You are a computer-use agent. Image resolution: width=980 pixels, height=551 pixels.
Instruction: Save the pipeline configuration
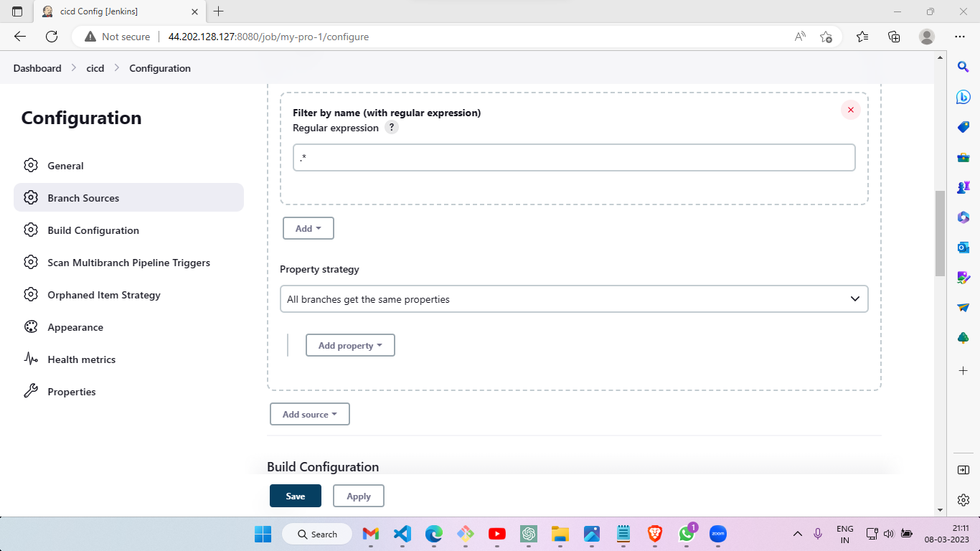tap(295, 495)
